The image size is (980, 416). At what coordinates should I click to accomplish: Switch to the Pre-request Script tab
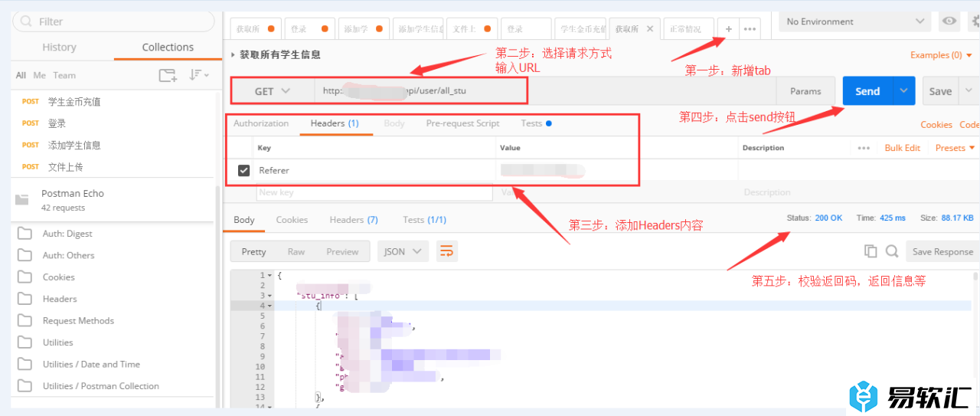click(462, 123)
